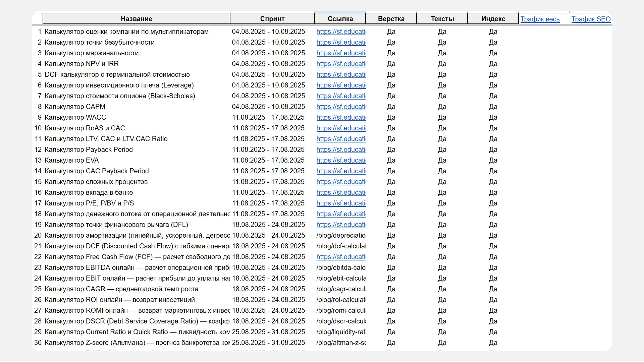Click the name cell 'Калькулятор DCF (Discounted Cash Flow)'
The height and width of the screenshot is (362, 644).
[137, 246]
